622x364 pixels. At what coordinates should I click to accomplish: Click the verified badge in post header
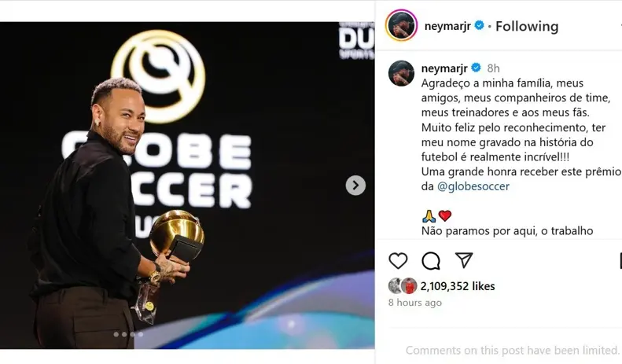479,25
